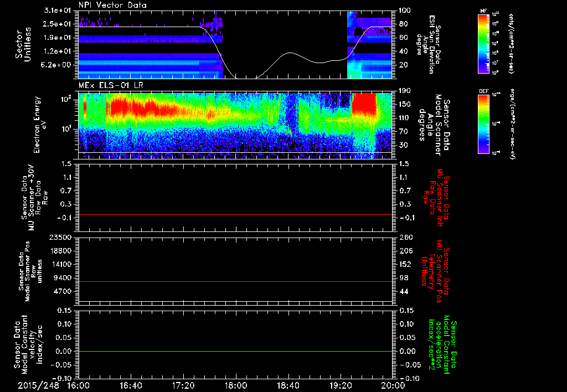
Task: Click the "16:40" time axis label
Action: click(131, 385)
